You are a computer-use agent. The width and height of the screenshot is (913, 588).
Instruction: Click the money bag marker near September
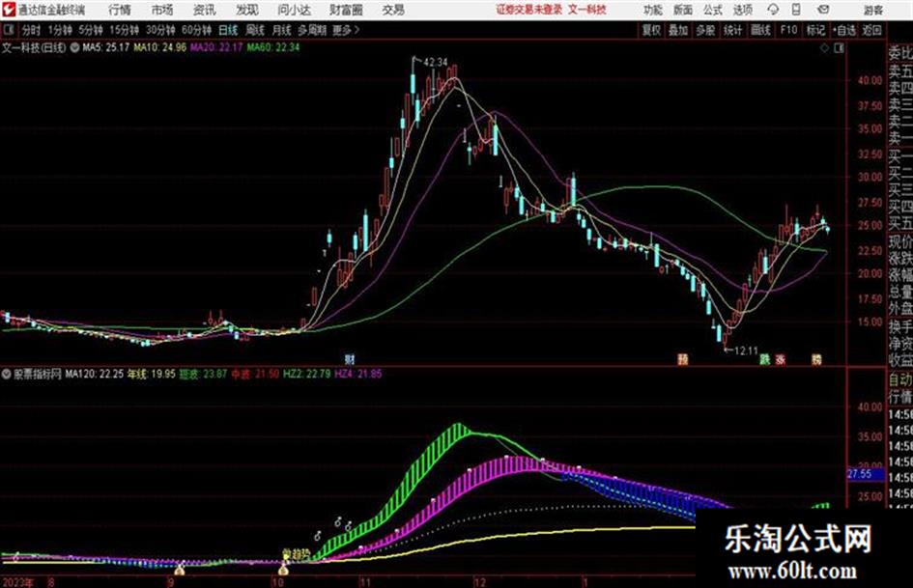tap(180, 570)
